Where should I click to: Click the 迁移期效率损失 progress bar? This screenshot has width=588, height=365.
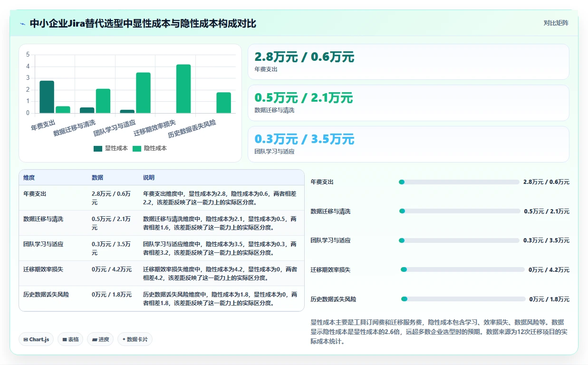[463, 269]
